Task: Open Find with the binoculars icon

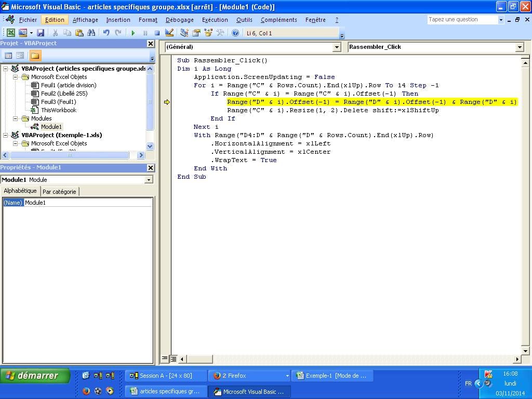Action: point(91,33)
